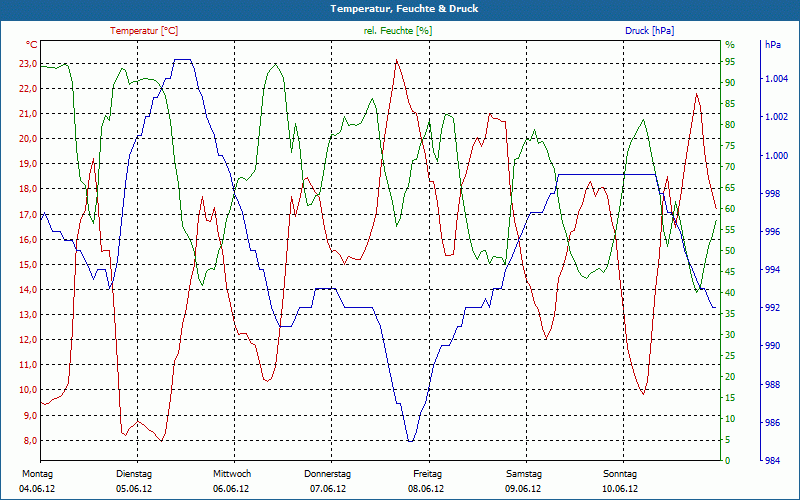Click the '994' pressure axis value

pos(771,269)
